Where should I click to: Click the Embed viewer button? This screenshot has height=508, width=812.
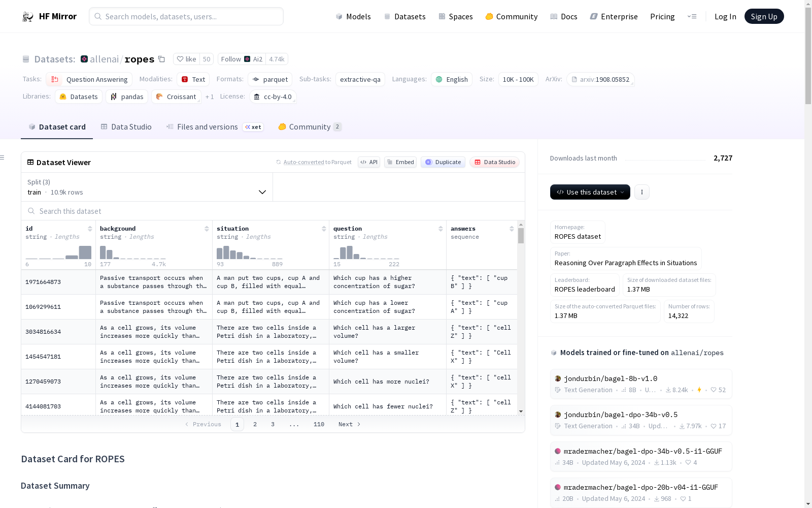click(x=400, y=162)
